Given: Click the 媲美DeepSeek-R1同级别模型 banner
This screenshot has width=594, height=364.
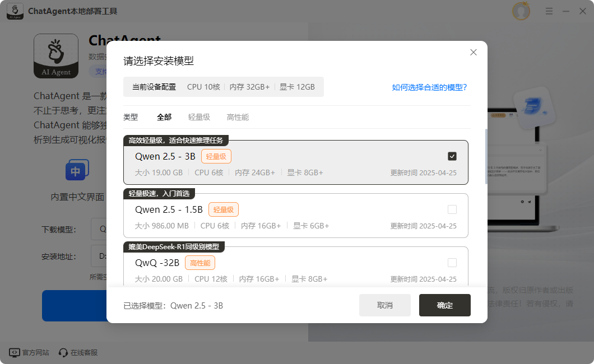Looking at the screenshot, I should pyautogui.click(x=174, y=247).
